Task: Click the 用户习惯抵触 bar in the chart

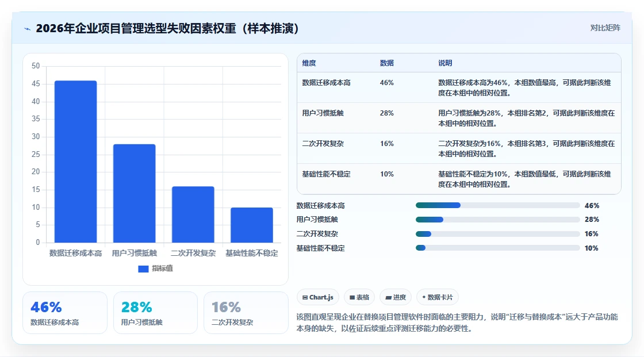Action: (x=135, y=193)
